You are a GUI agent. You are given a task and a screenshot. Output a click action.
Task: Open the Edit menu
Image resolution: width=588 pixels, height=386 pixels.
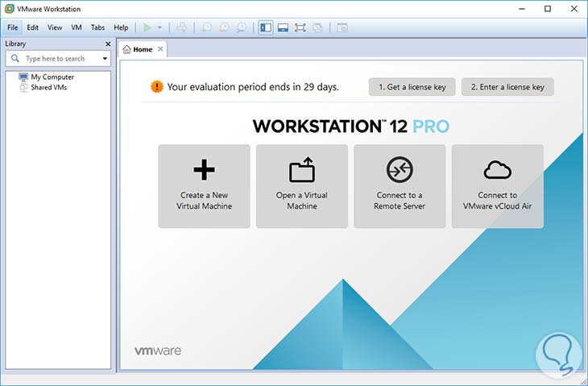(33, 27)
